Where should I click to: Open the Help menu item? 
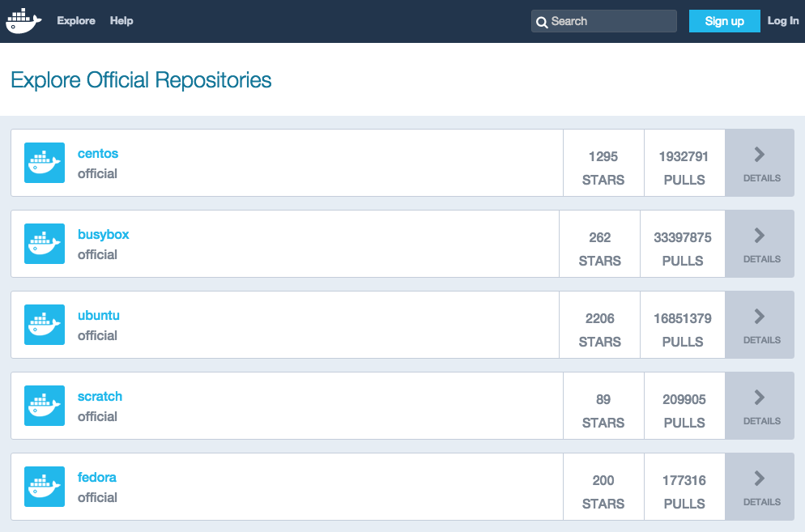[121, 21]
